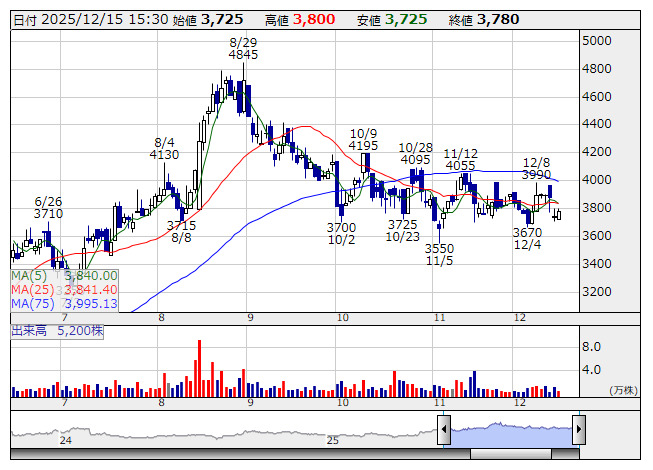Click the last candlestick on the price chart
The height and width of the screenshot is (470, 653).
coord(558,215)
